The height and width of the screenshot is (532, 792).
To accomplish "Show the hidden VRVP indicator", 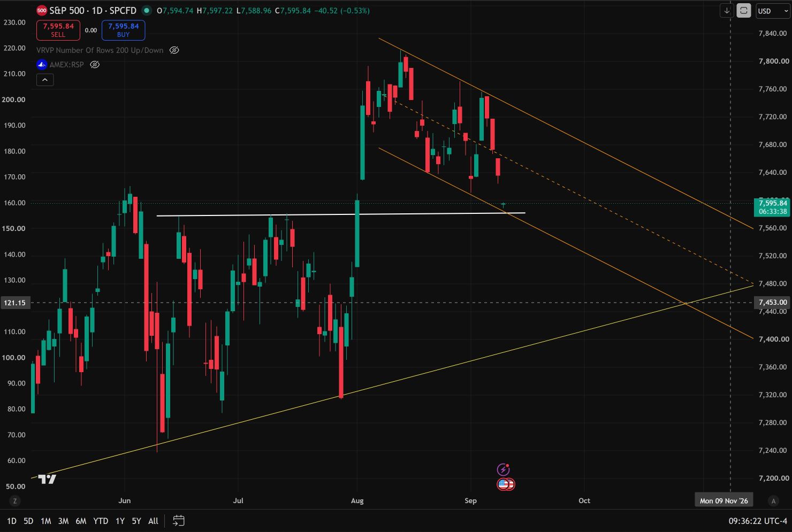I will click(x=174, y=50).
